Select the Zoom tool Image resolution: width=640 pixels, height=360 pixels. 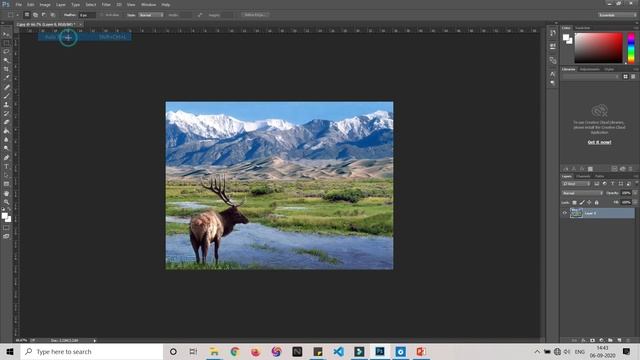click(x=6, y=202)
